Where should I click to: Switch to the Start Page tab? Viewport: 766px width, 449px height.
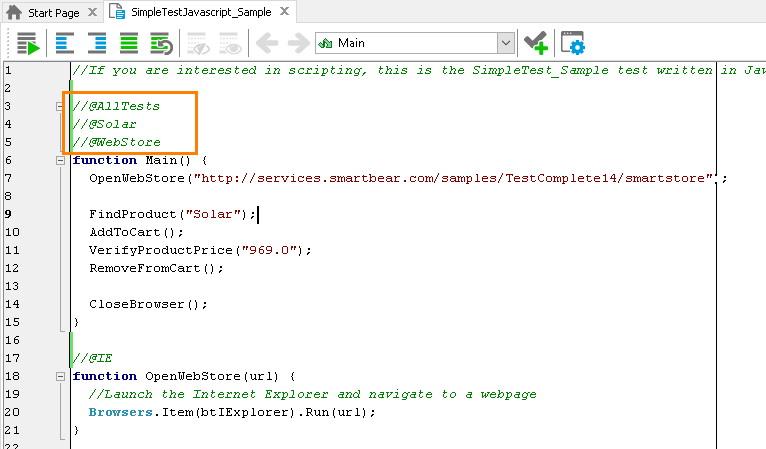coord(45,12)
